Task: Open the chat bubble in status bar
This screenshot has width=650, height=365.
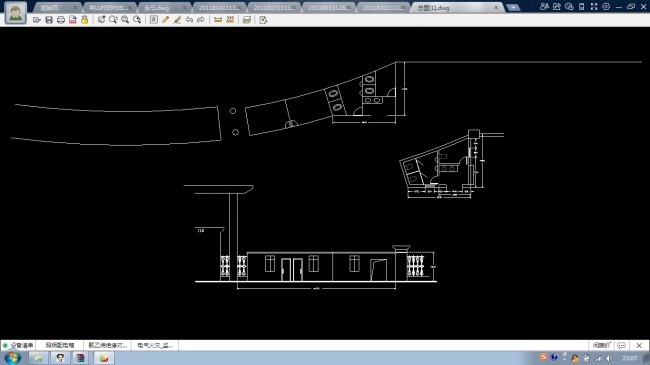Action: (621, 345)
